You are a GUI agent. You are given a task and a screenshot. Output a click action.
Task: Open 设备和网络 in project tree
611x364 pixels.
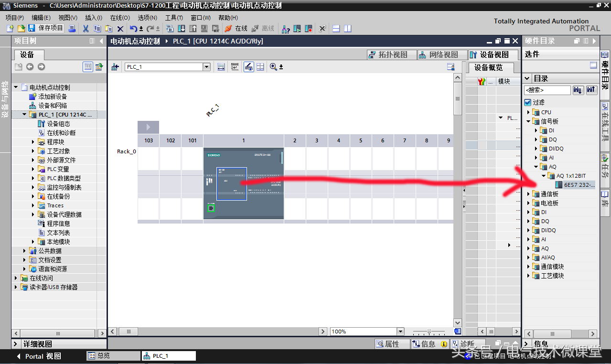pyautogui.click(x=49, y=106)
